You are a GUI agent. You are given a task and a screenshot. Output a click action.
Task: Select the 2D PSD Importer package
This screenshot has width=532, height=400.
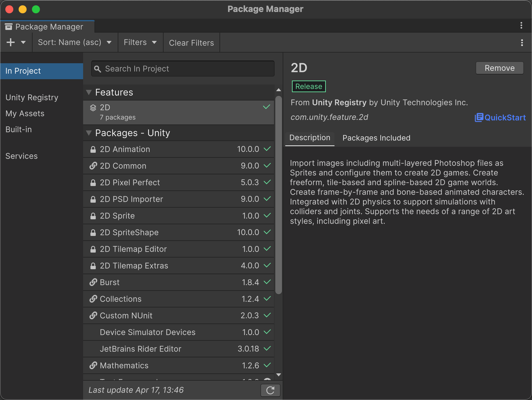179,199
